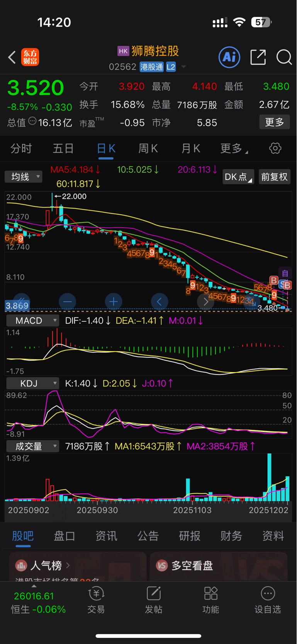Tap the 自 marker on chart
The width and height of the screenshot is (297, 644).
point(285,273)
